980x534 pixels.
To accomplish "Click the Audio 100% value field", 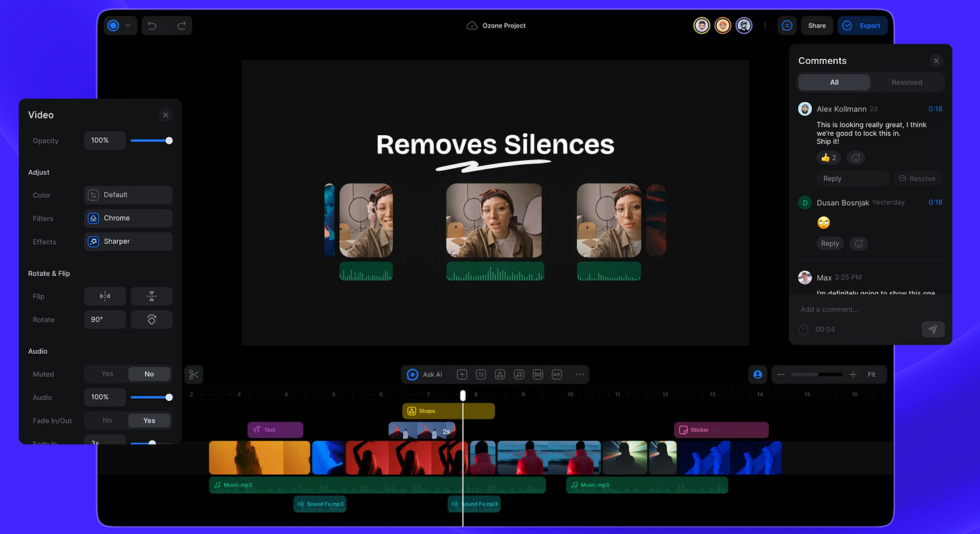I will [105, 397].
